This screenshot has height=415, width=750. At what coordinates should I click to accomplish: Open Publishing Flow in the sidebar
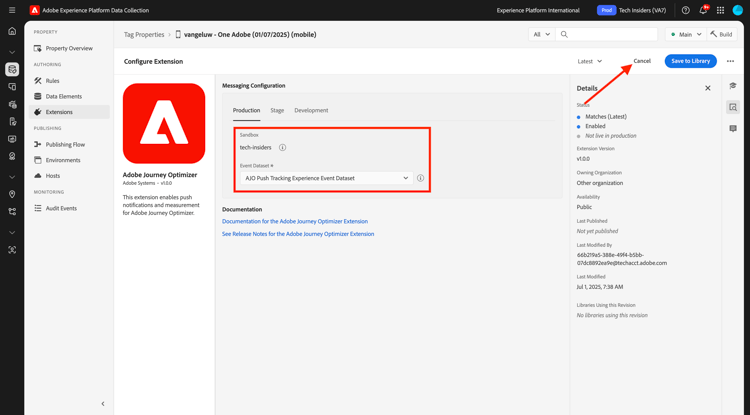click(x=69, y=144)
